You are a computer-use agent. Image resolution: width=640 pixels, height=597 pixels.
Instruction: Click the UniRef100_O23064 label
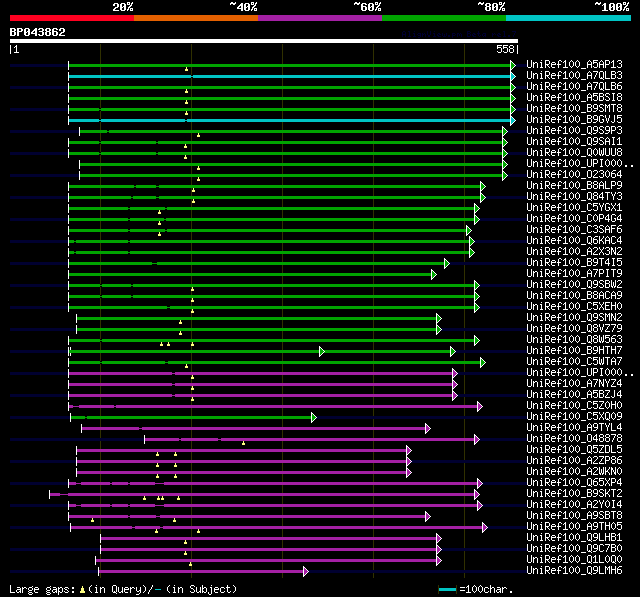pos(574,175)
